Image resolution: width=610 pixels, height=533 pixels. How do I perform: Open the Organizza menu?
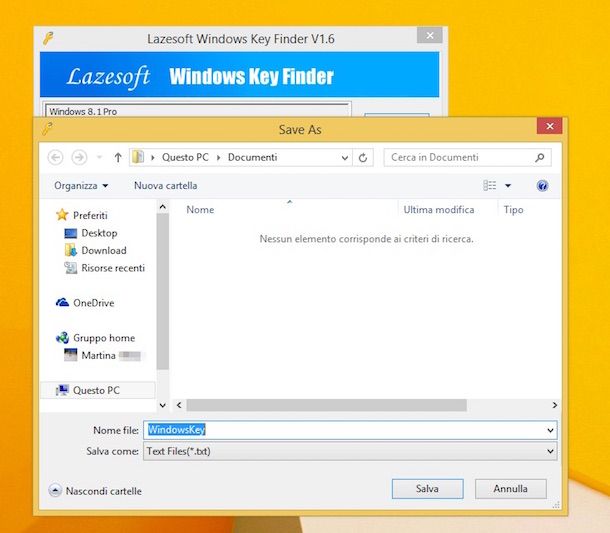click(x=81, y=186)
